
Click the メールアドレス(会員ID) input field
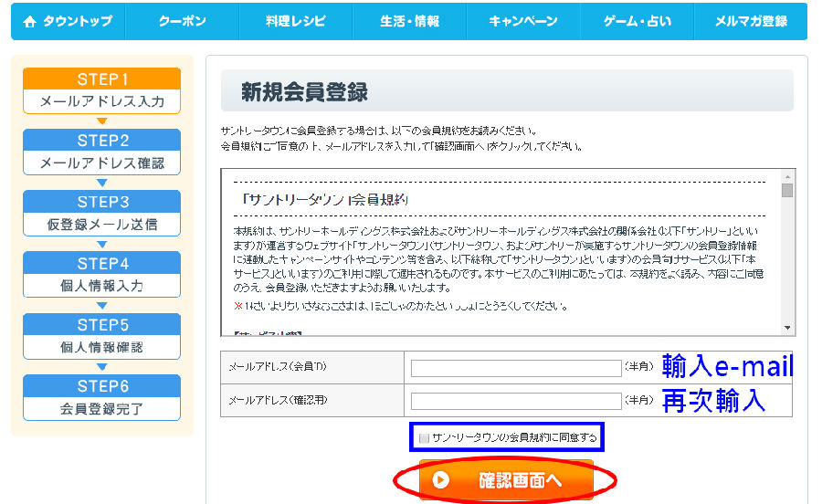pos(516,368)
